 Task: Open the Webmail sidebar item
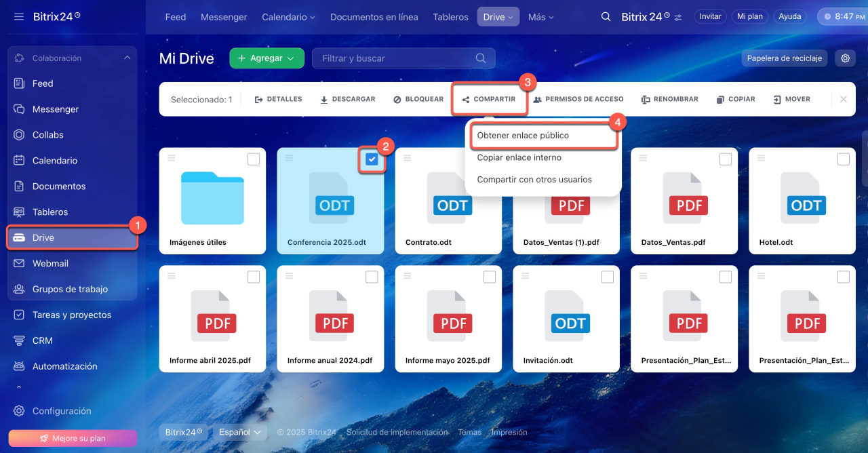click(50, 263)
